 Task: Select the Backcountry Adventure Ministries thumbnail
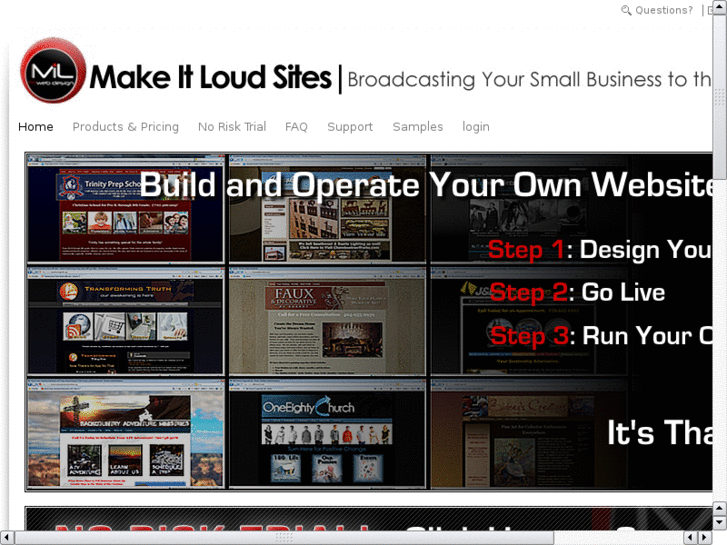coord(126,434)
